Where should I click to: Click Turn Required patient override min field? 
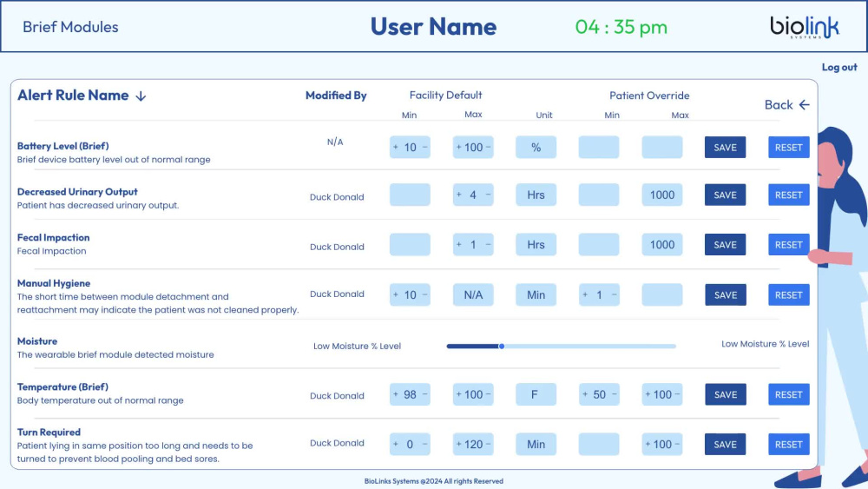pyautogui.click(x=599, y=445)
